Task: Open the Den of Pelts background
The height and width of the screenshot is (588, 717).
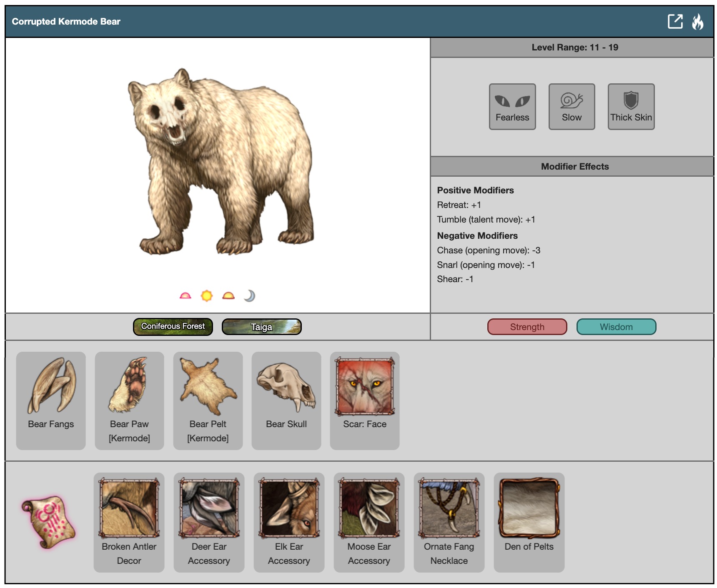Action: (x=529, y=522)
